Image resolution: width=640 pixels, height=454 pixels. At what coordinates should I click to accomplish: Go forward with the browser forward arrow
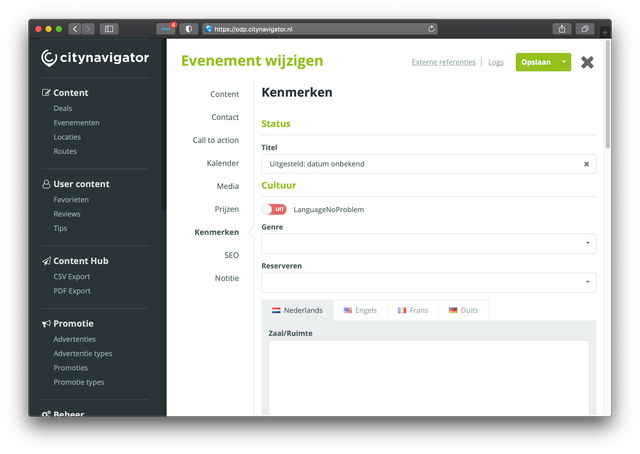tap(88, 29)
